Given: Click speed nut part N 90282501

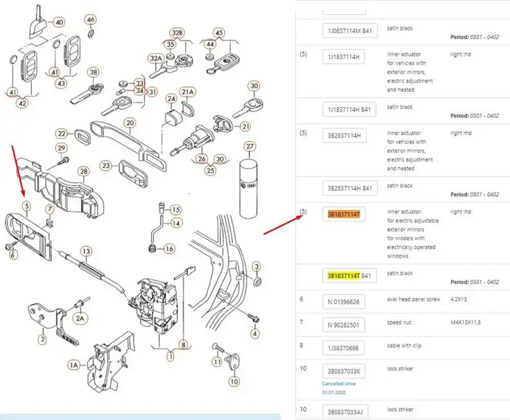Looking at the screenshot, I should 343,325.
